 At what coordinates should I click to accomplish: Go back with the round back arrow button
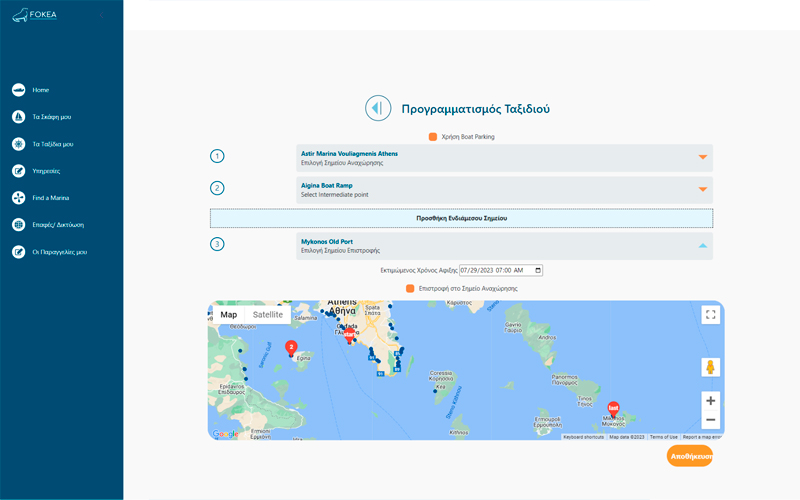pyautogui.click(x=378, y=108)
